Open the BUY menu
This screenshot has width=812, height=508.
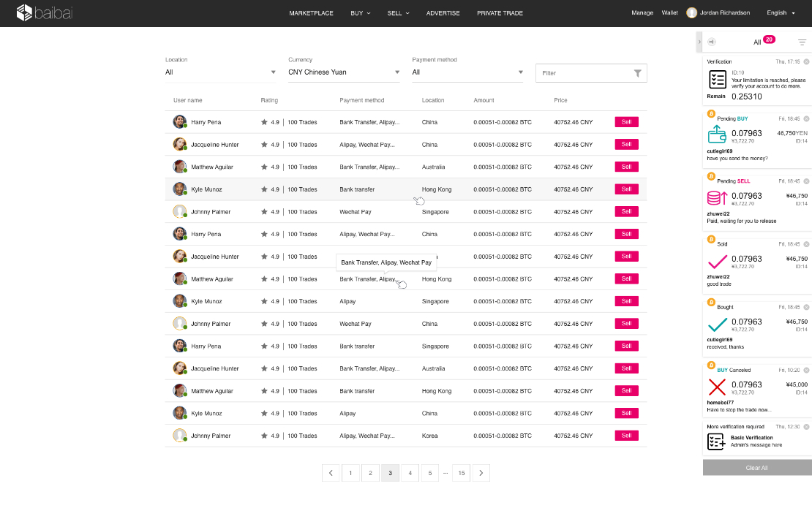click(361, 13)
